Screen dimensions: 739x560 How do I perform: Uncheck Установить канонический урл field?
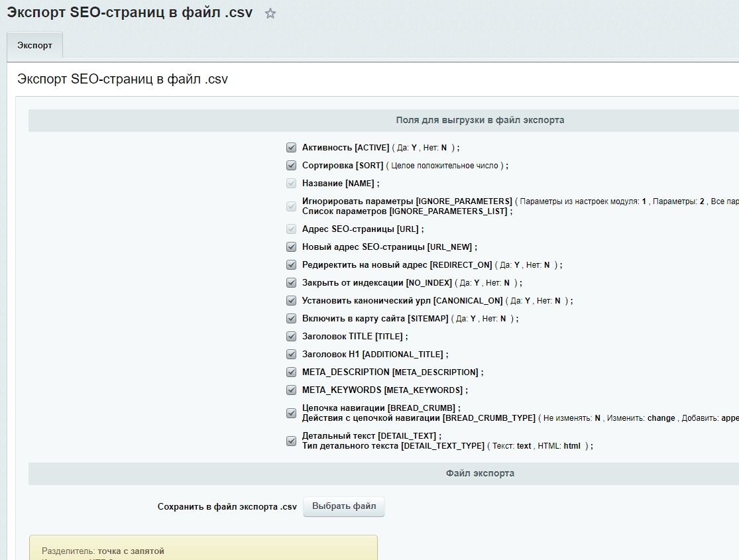pyautogui.click(x=291, y=300)
